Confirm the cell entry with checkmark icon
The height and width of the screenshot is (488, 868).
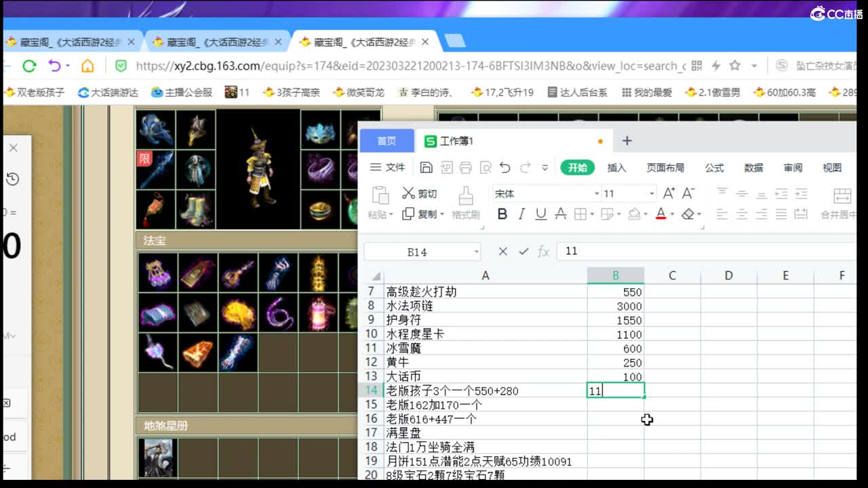pyautogui.click(x=523, y=251)
